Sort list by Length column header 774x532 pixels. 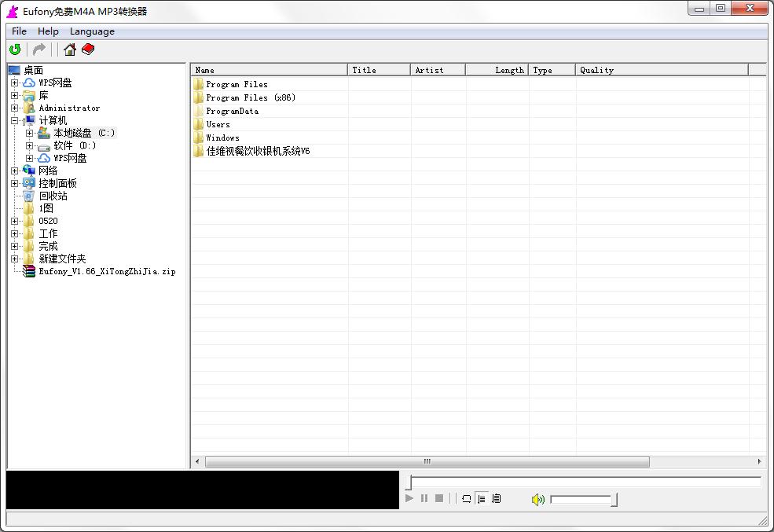pyautogui.click(x=497, y=70)
